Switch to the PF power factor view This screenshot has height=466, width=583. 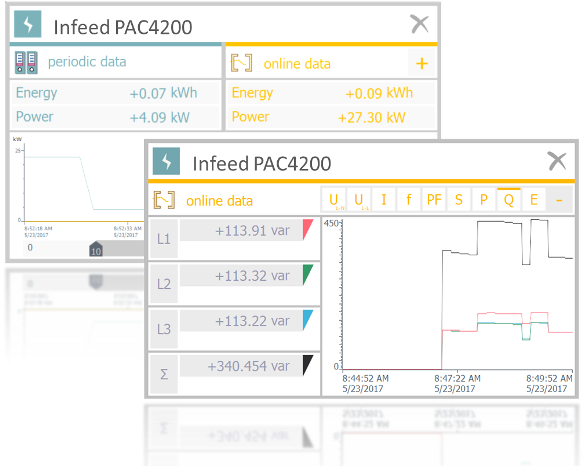pos(434,200)
